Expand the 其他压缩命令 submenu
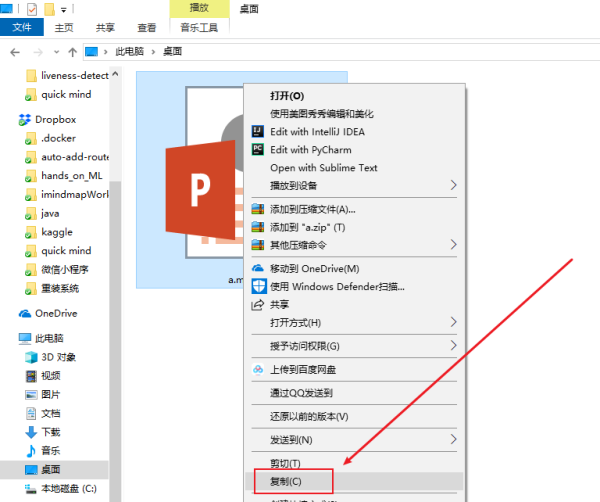Image resolution: width=600 pixels, height=502 pixels. [x=453, y=244]
